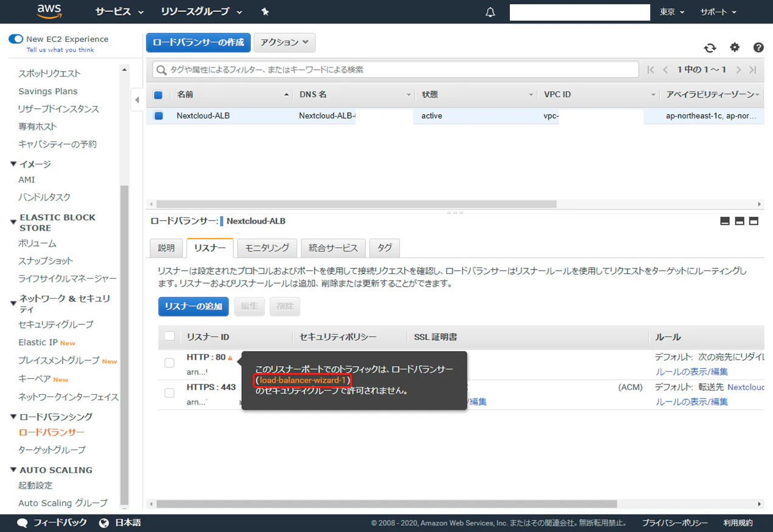Collapse the ネットワーク & セキュリティ section
Viewport: 773px width, 532px height.
click(x=14, y=304)
